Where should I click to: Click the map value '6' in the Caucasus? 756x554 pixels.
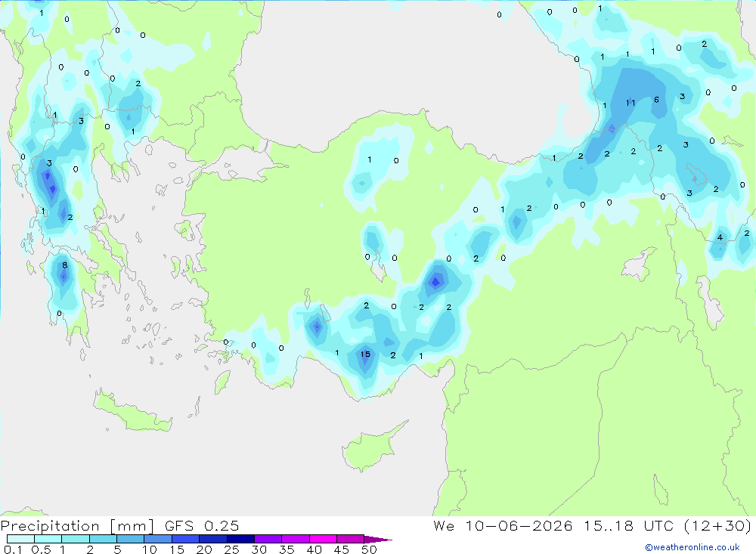tap(657, 100)
